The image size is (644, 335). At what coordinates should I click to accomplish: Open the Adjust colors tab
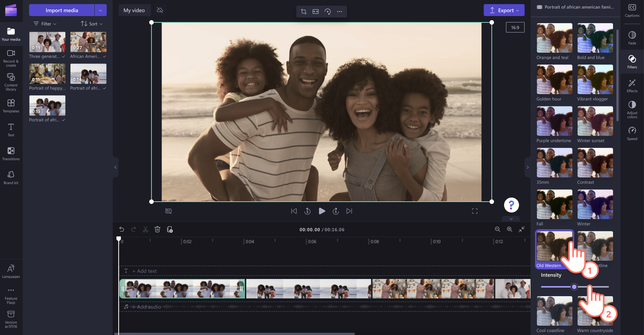pos(632,110)
